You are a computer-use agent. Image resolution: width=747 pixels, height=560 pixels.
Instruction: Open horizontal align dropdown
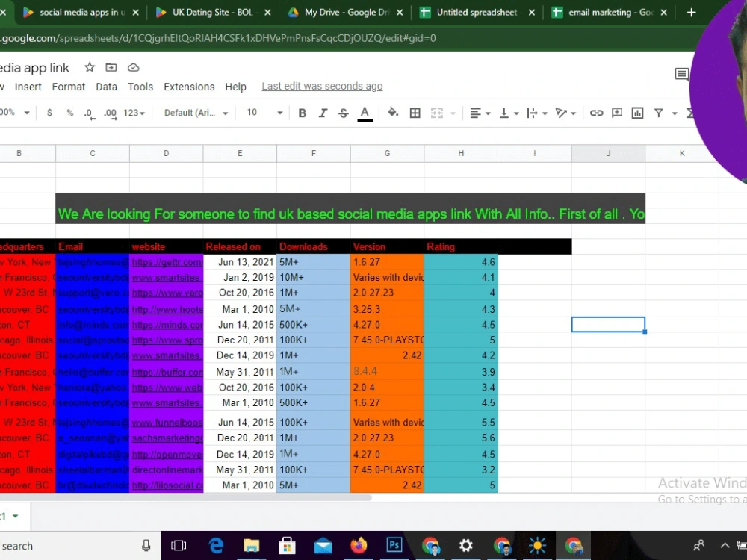[x=480, y=113]
